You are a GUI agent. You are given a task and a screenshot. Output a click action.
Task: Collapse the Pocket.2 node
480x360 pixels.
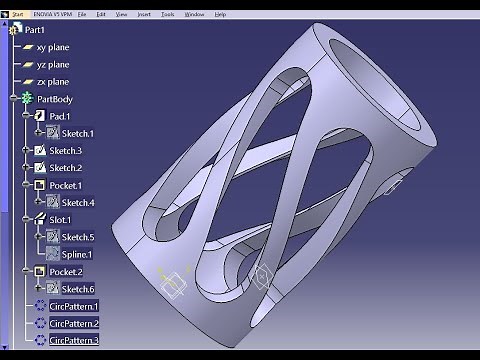[x=26, y=271]
